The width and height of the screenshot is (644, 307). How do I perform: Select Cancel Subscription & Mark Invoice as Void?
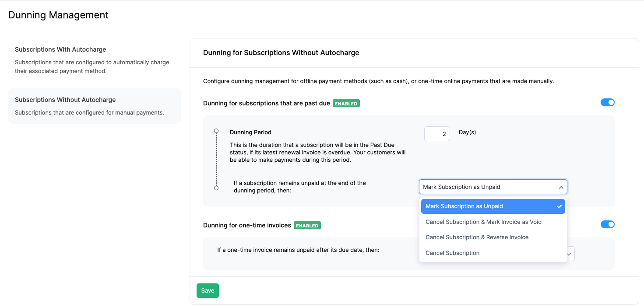483,222
